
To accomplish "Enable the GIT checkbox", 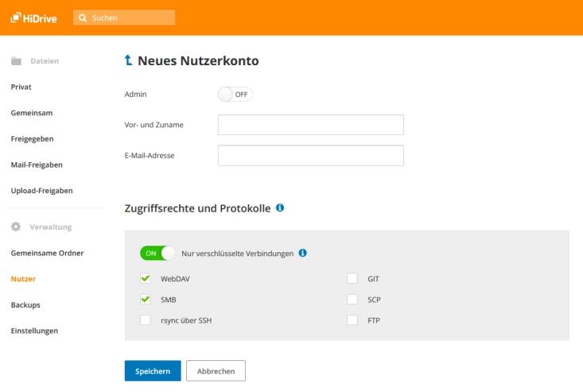I will (x=352, y=278).
